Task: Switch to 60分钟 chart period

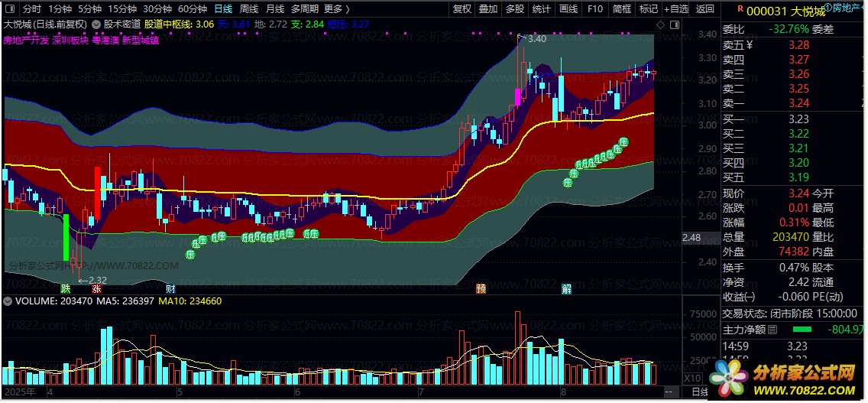Action: [193, 9]
